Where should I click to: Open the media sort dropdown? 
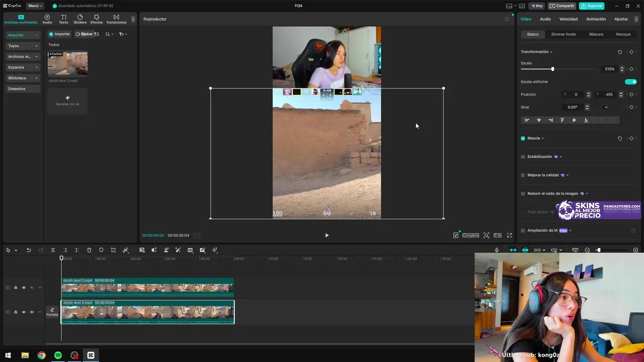point(109,34)
